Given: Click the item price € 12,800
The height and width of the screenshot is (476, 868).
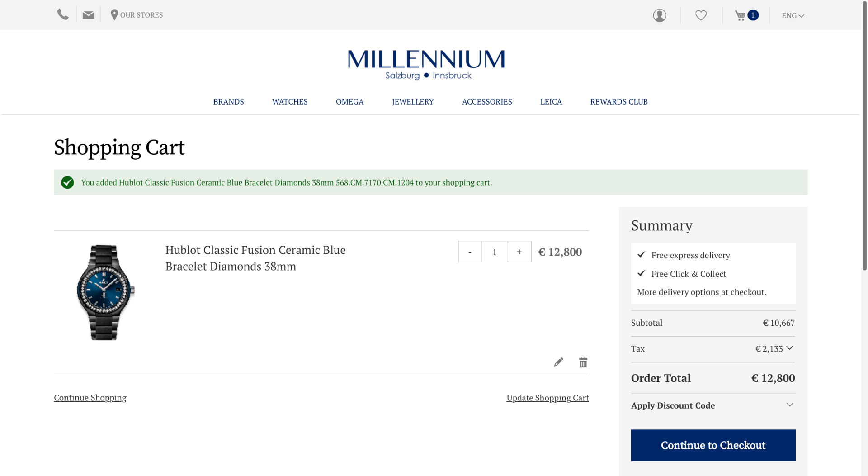Looking at the screenshot, I should [x=560, y=252].
